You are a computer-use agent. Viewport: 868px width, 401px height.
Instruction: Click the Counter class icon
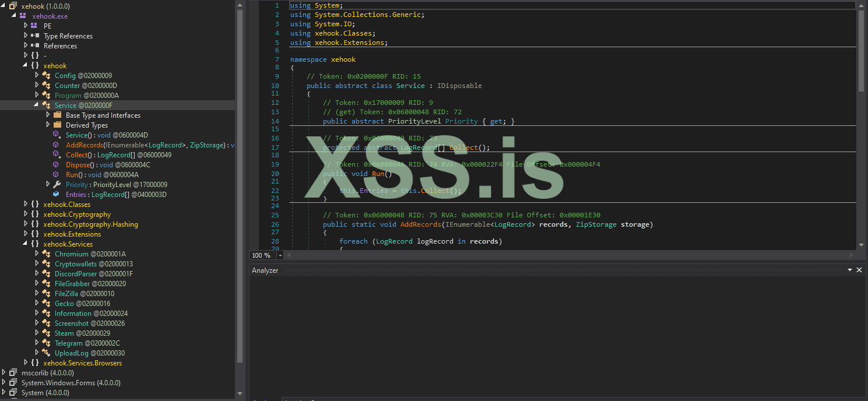(x=46, y=86)
